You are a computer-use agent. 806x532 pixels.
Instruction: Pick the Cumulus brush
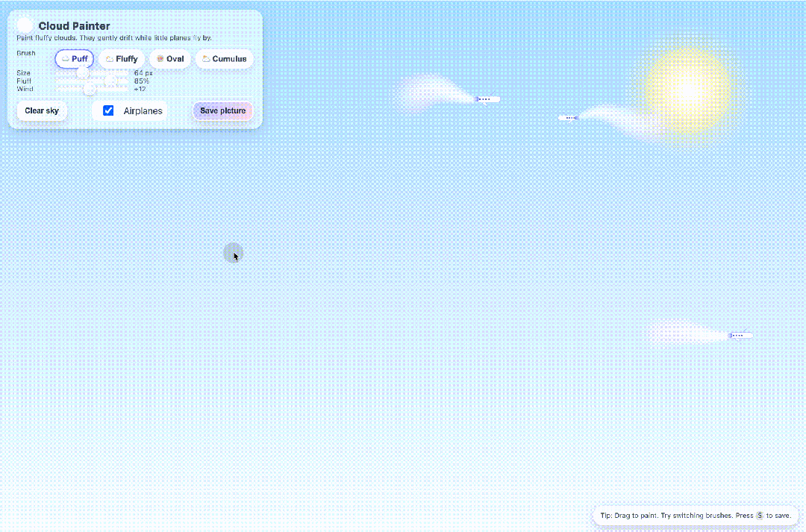tap(225, 59)
